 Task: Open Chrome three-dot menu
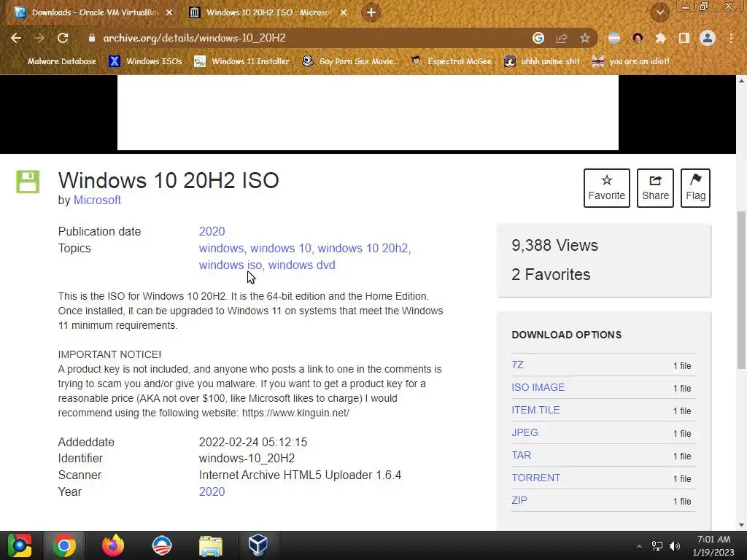pos(731,38)
